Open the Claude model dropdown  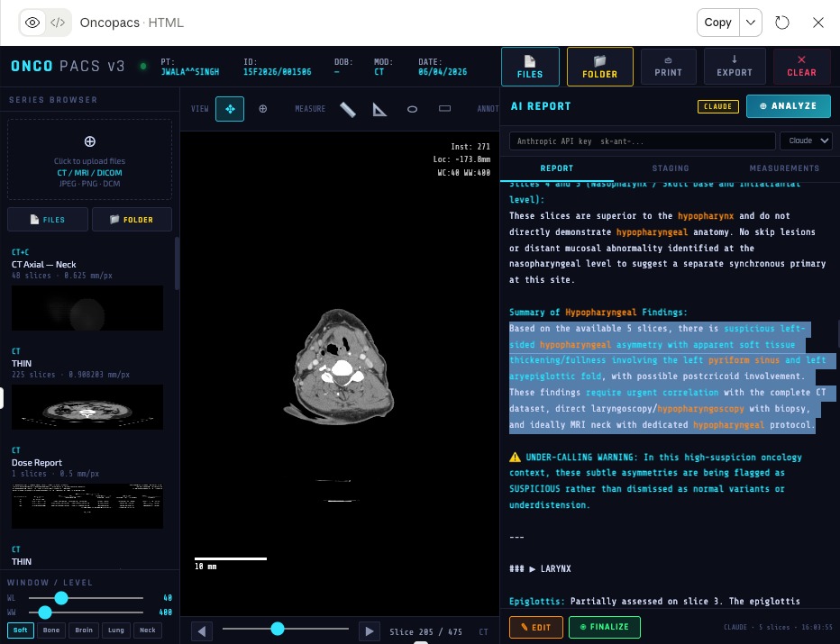[806, 141]
